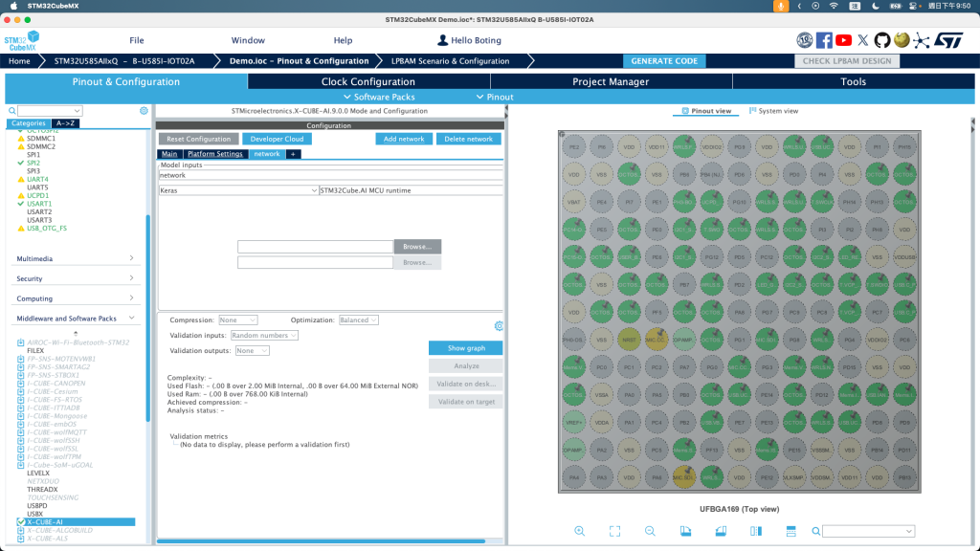Open the pin search combo box
The height and width of the screenshot is (551, 980).
click(869, 531)
